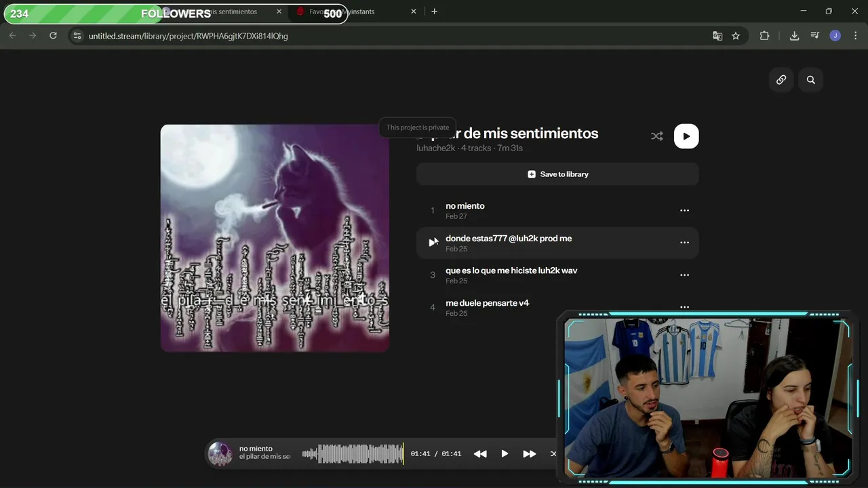868x488 pixels.
Task: Select track donde estas777 @luh2k prod me
Action: pyautogui.click(x=557, y=243)
